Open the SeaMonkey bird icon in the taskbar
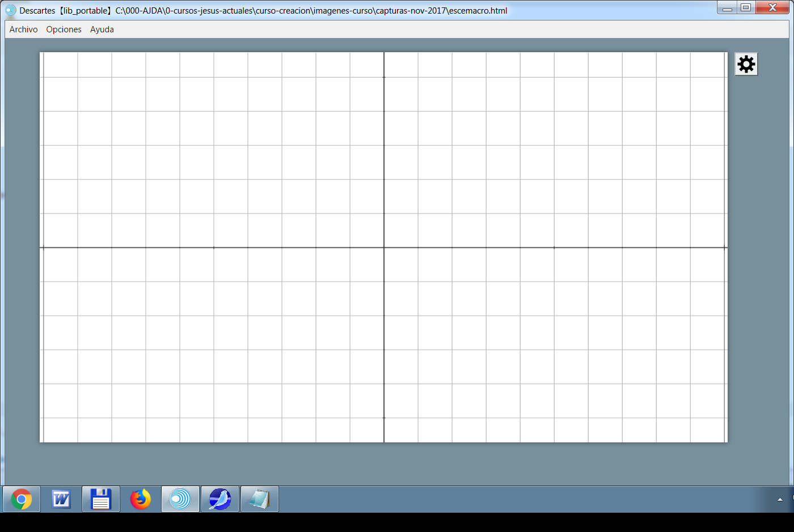 pyautogui.click(x=220, y=499)
